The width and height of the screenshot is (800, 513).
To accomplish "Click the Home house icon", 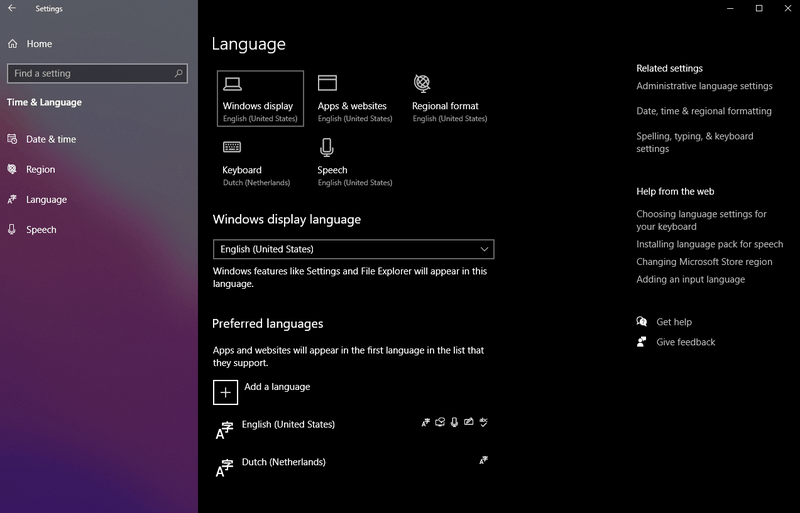I will click(12, 44).
